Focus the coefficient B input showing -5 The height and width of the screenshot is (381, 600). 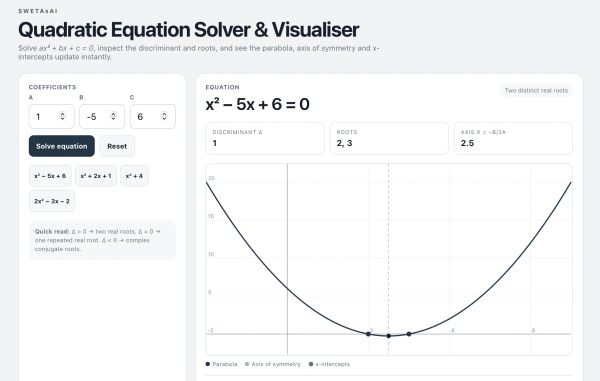102,116
